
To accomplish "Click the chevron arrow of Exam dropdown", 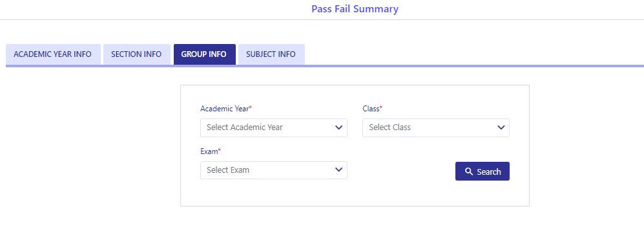I will (338, 170).
